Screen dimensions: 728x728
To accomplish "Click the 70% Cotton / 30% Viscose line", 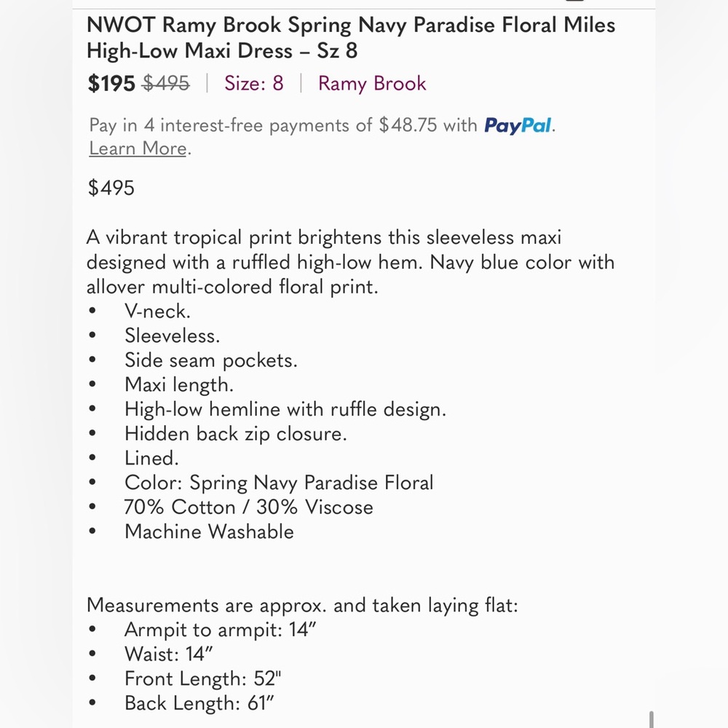I will tap(249, 507).
